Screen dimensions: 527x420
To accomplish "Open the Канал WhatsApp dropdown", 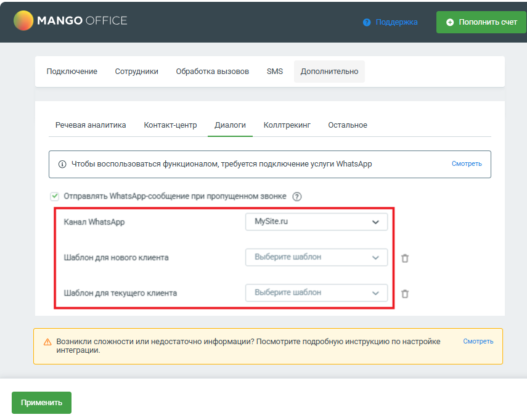I will click(x=316, y=221).
